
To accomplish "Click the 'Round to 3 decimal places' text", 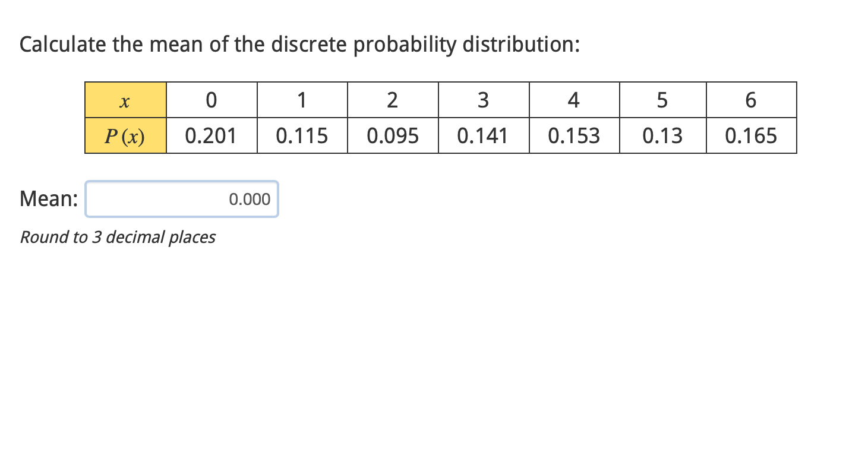I will [x=118, y=237].
